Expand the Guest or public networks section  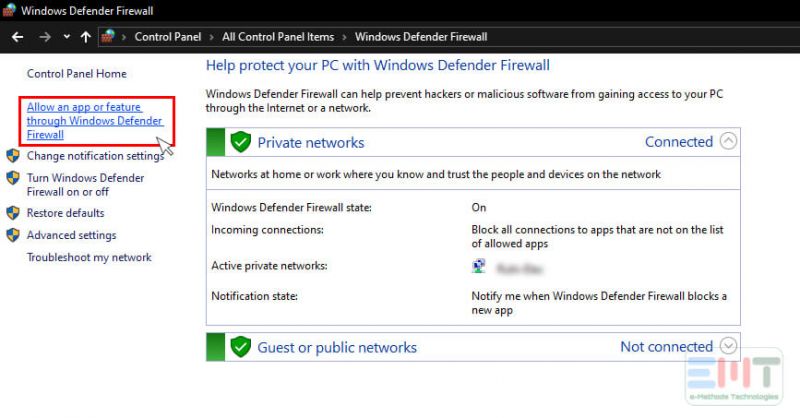coord(728,346)
